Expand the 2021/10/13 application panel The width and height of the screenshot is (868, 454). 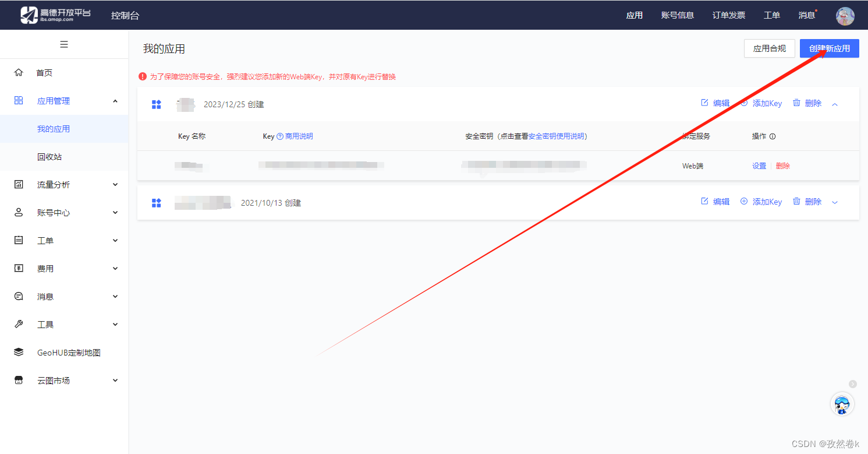[835, 202]
